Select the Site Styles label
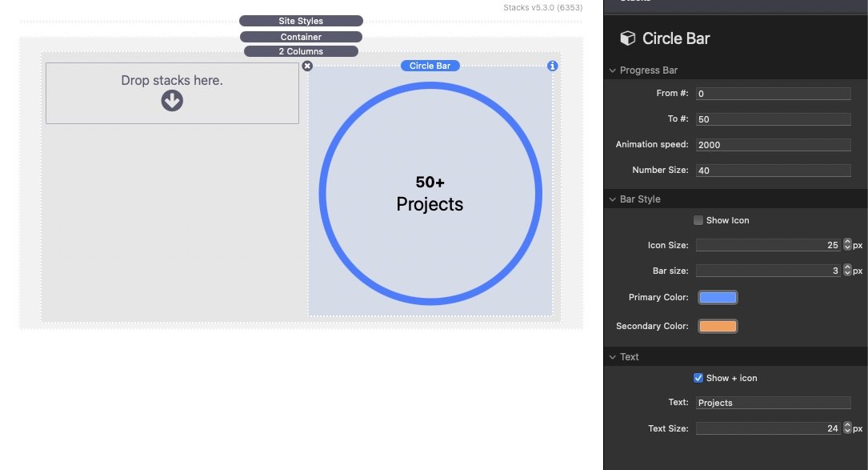This screenshot has width=868, height=470. pyautogui.click(x=301, y=21)
